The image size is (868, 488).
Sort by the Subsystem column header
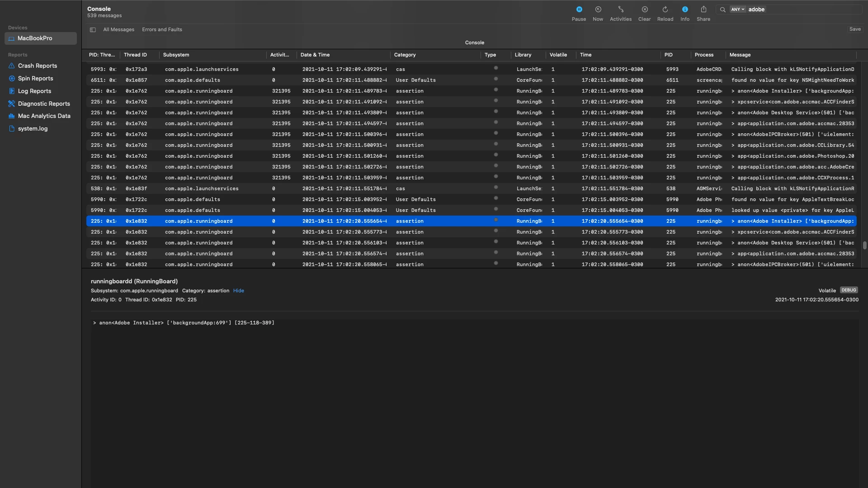(176, 55)
